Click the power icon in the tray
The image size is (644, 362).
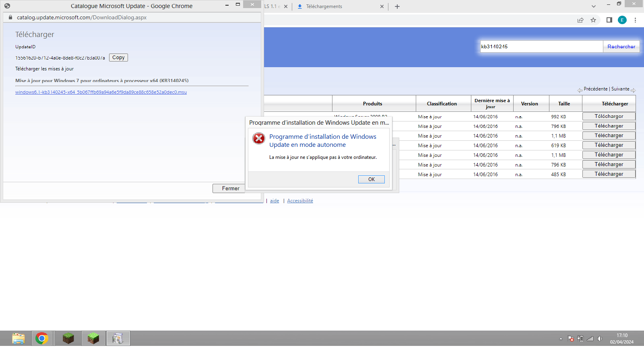point(580,339)
